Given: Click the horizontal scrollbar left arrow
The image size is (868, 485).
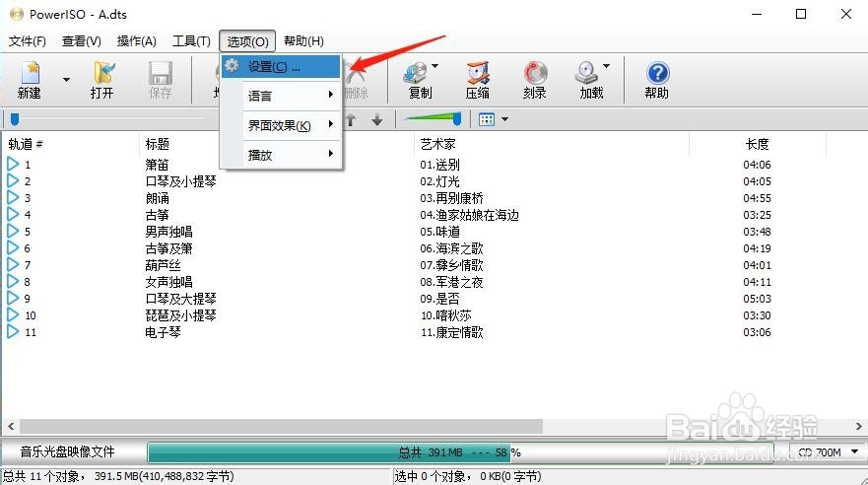Looking at the screenshot, I should (11, 426).
